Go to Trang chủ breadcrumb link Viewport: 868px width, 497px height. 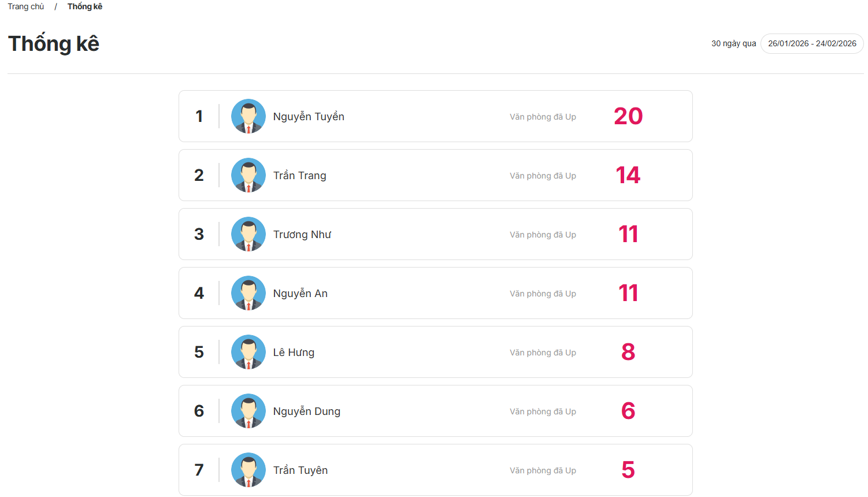click(26, 6)
